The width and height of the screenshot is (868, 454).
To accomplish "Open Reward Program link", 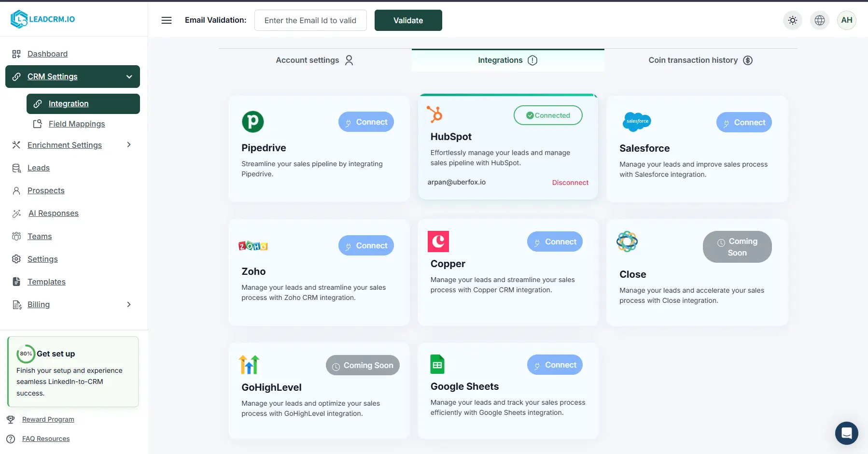I will point(48,419).
